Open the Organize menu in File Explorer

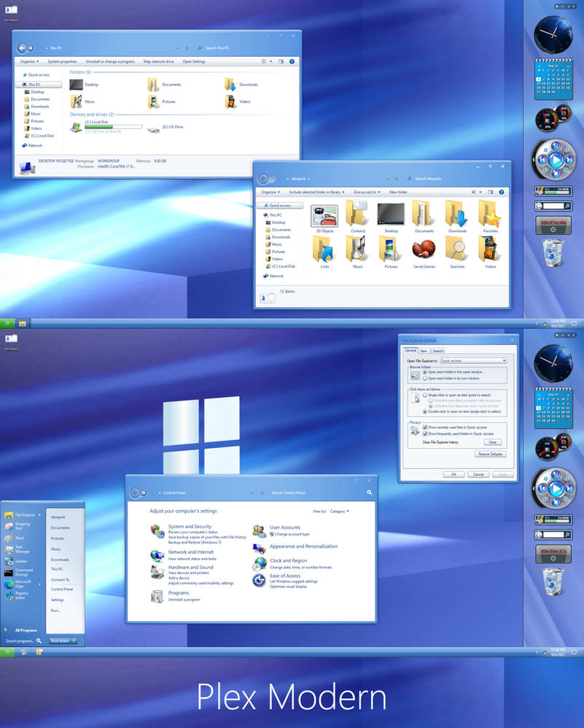[271, 193]
